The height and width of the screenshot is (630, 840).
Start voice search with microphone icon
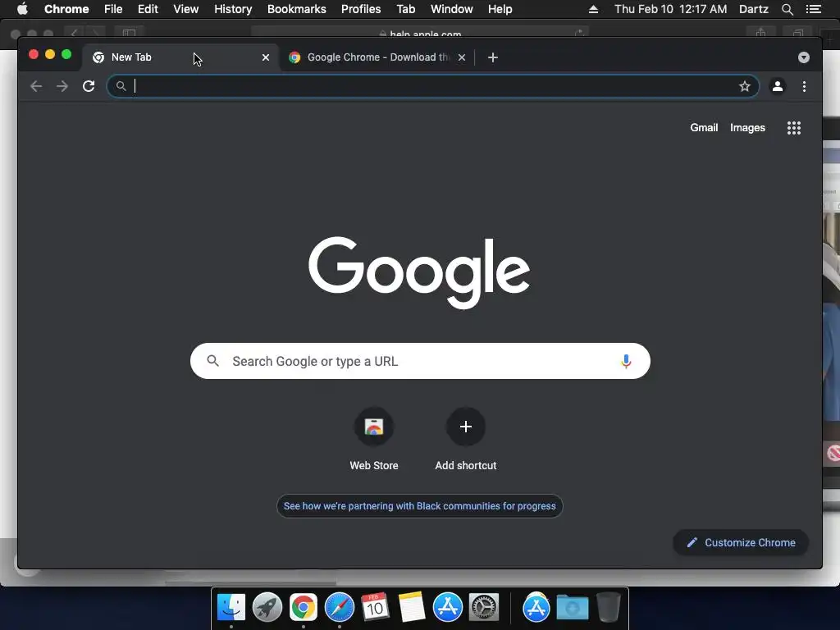[x=625, y=361]
